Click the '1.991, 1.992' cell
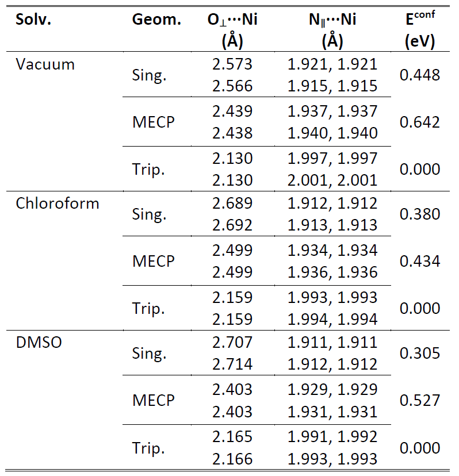Viewport: 459px width, 476px height. (x=332, y=436)
